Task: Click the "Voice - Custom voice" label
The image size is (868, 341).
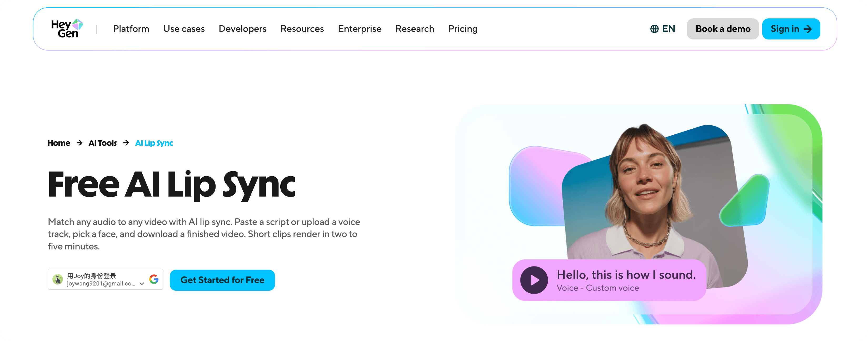Action: pyautogui.click(x=598, y=288)
